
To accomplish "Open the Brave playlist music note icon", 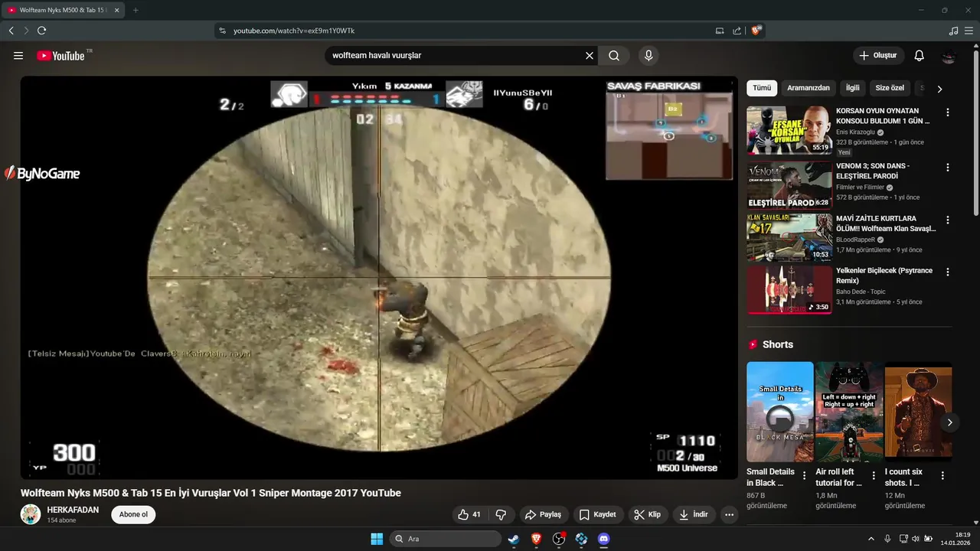I will pyautogui.click(x=953, y=31).
